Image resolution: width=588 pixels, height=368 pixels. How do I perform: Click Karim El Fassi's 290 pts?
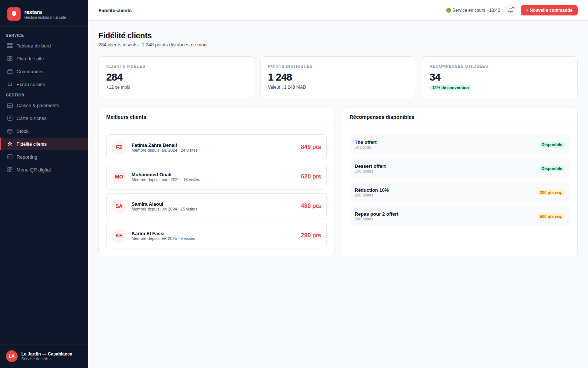311,235
